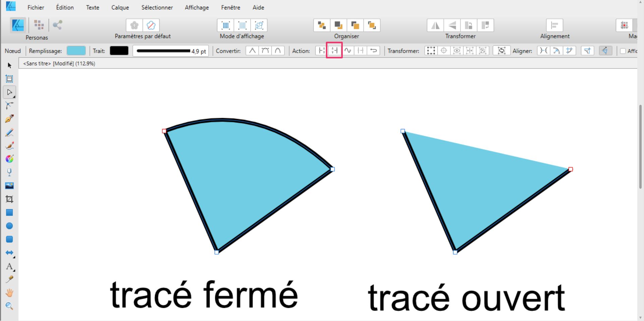
Task: Toggle show transform origin button
Action: 444,51
